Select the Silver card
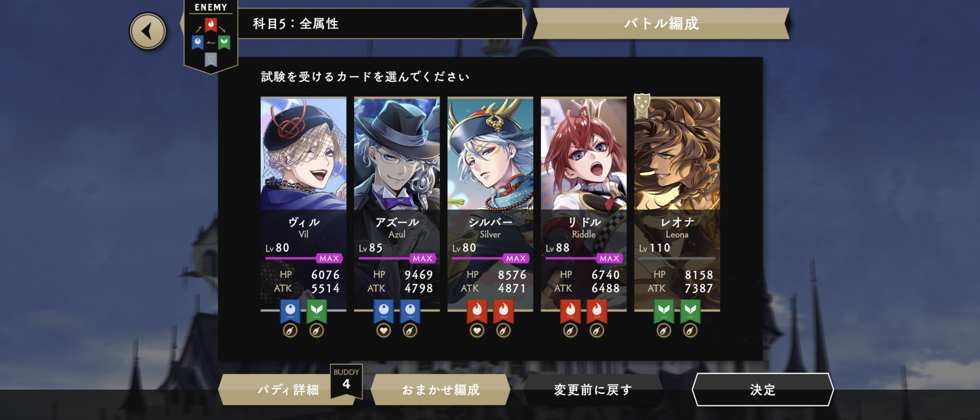This screenshot has height=420, width=980. [490, 204]
